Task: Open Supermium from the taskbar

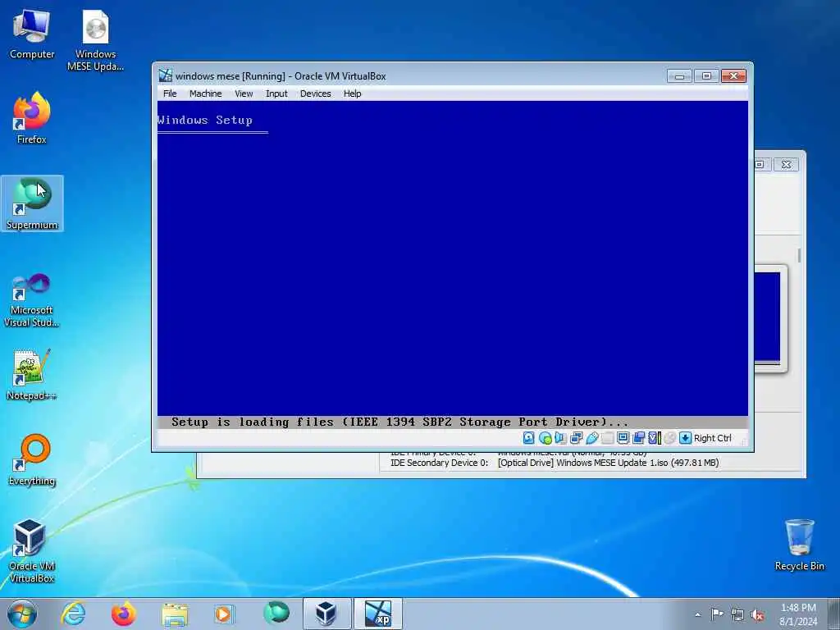Action: coord(276,614)
